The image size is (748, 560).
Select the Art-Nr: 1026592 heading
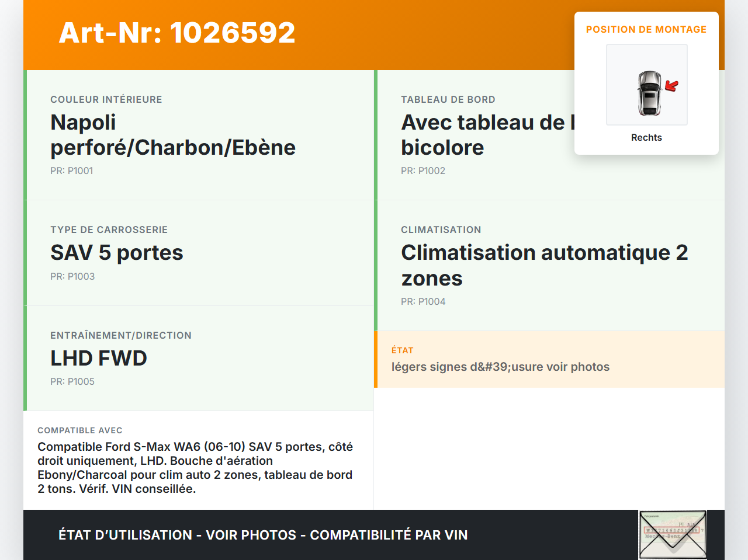(177, 33)
